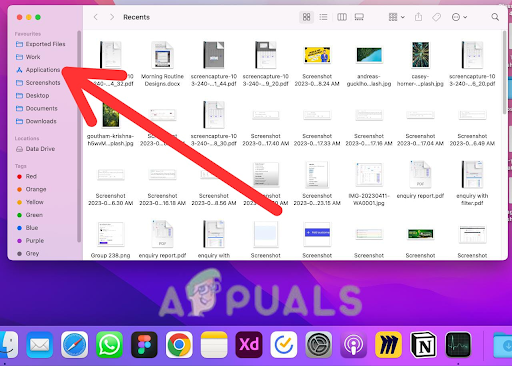Open Mail from the Dock
The height and width of the screenshot is (366, 512).
tap(40, 345)
